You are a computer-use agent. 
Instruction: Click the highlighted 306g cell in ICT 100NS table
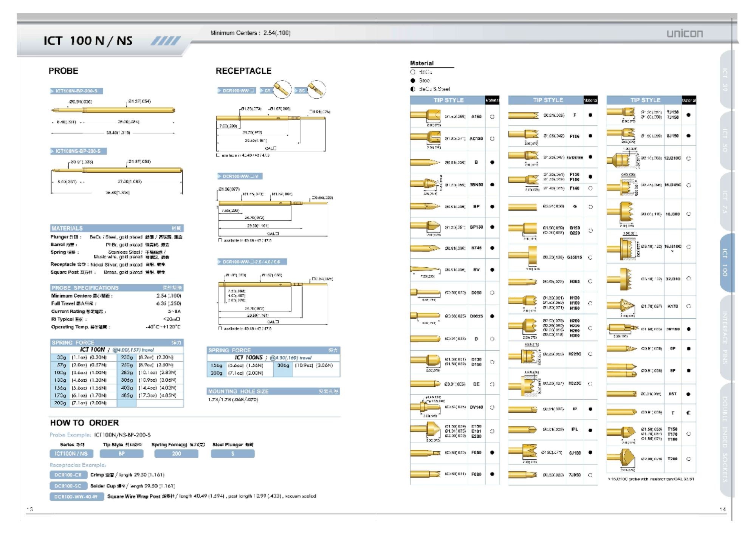pyautogui.click(x=283, y=365)
